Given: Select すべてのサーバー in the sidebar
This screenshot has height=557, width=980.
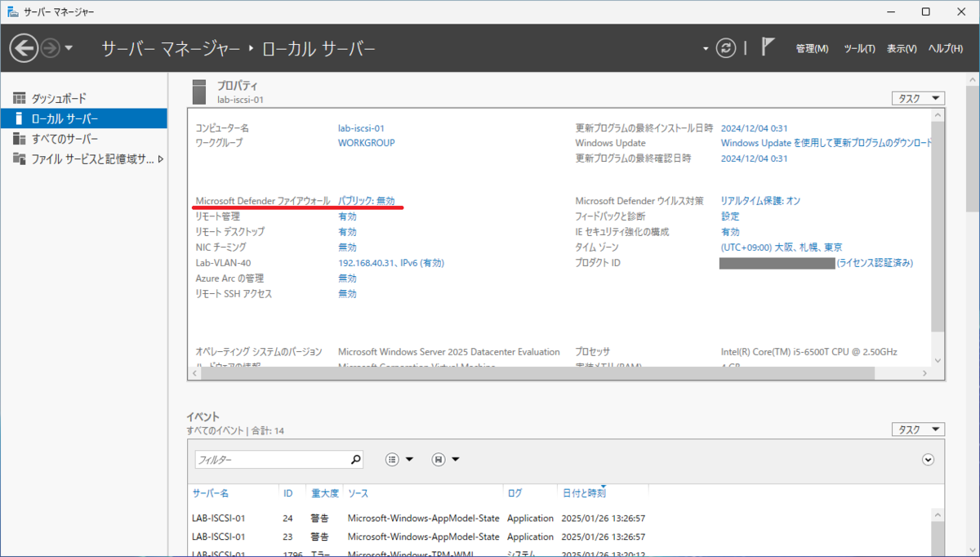Looking at the screenshot, I should point(65,139).
